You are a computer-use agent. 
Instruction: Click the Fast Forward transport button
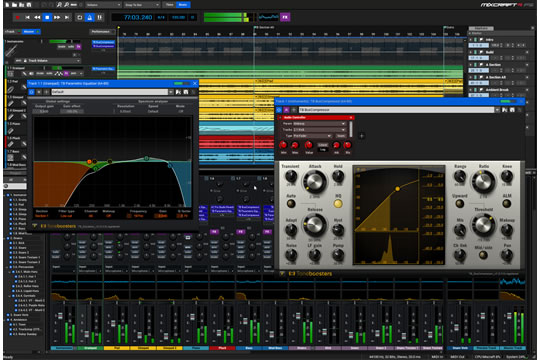tap(57, 17)
